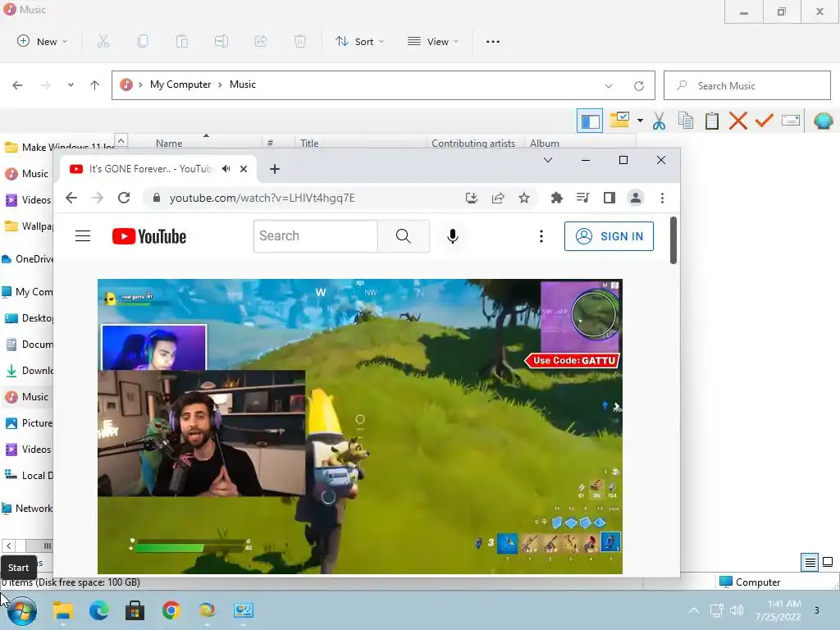Select Pictures in the navigation pane
The width and height of the screenshot is (840, 630).
(29, 423)
